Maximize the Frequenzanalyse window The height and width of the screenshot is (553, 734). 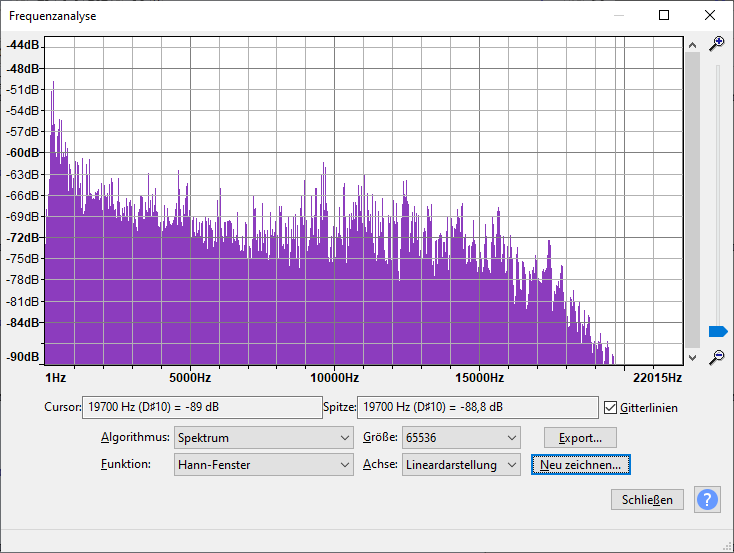coord(664,15)
